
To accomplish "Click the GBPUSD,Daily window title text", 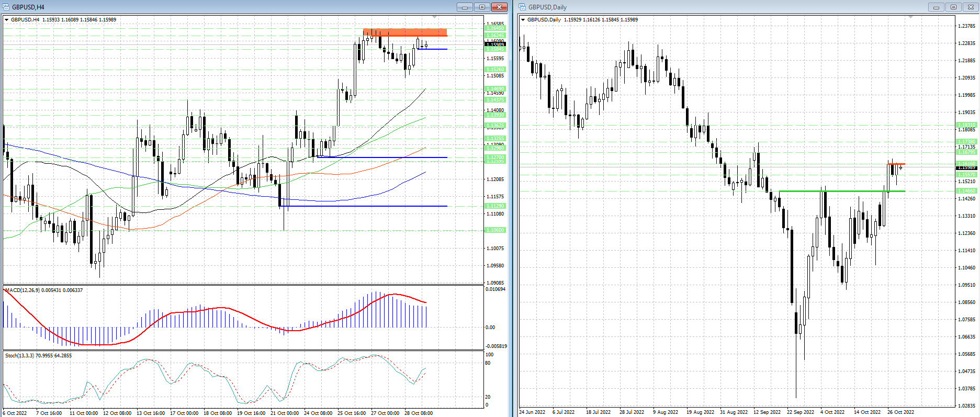I will point(547,7).
